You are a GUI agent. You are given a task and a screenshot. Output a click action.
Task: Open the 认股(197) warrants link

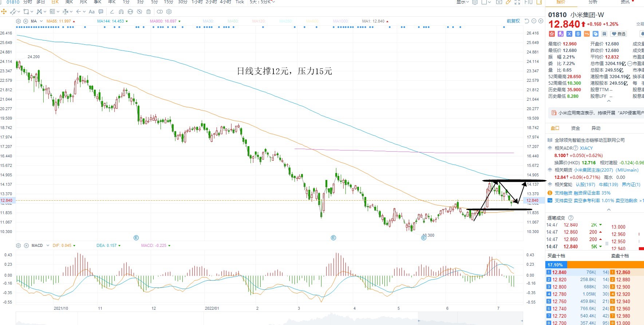pyautogui.click(x=585, y=185)
